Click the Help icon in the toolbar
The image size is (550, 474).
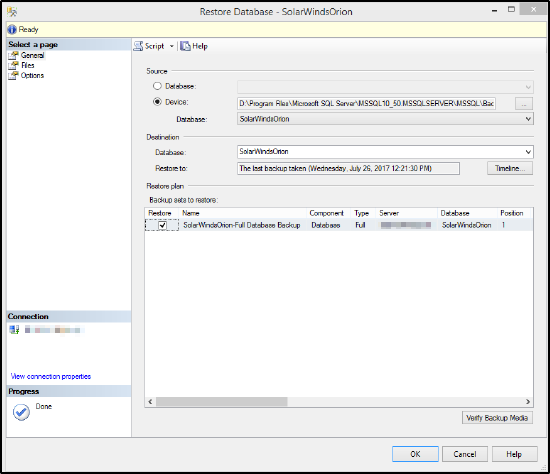[185, 46]
